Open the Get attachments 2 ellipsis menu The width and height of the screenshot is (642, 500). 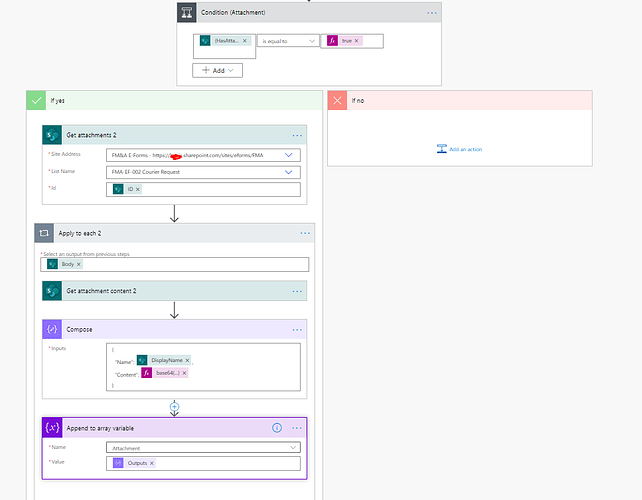click(297, 135)
